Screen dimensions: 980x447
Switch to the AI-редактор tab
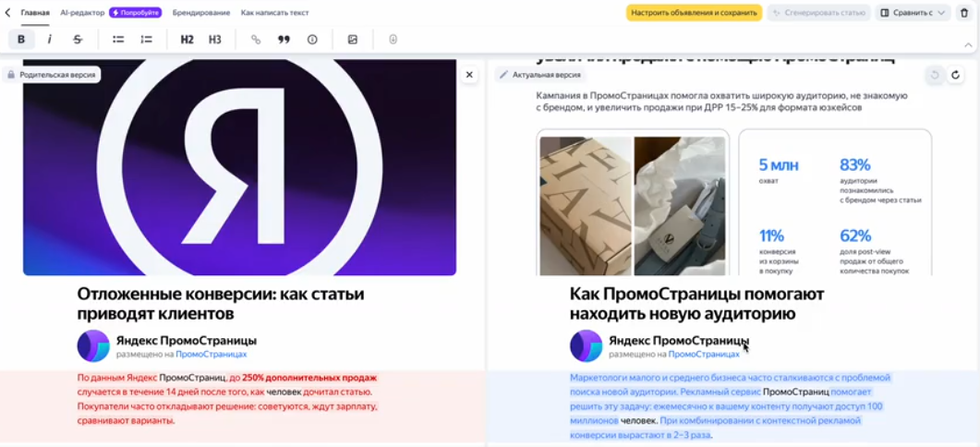click(82, 13)
